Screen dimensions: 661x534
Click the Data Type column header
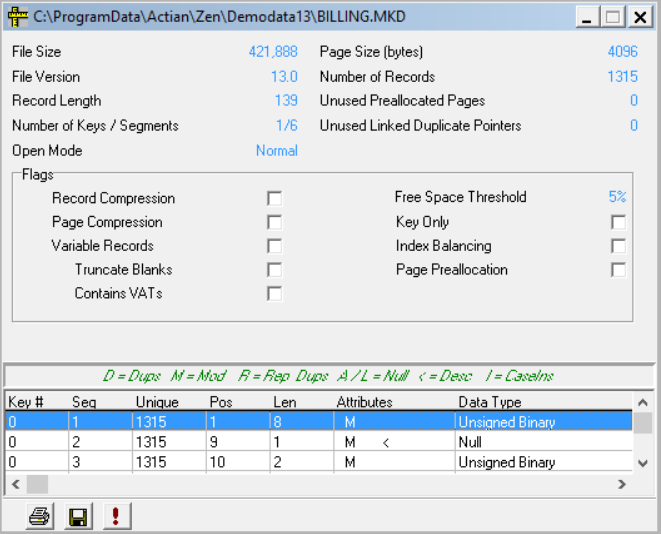(544, 402)
